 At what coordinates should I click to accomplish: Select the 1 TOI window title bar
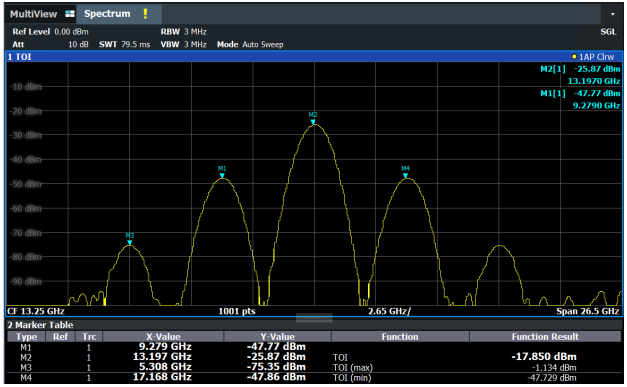point(314,57)
